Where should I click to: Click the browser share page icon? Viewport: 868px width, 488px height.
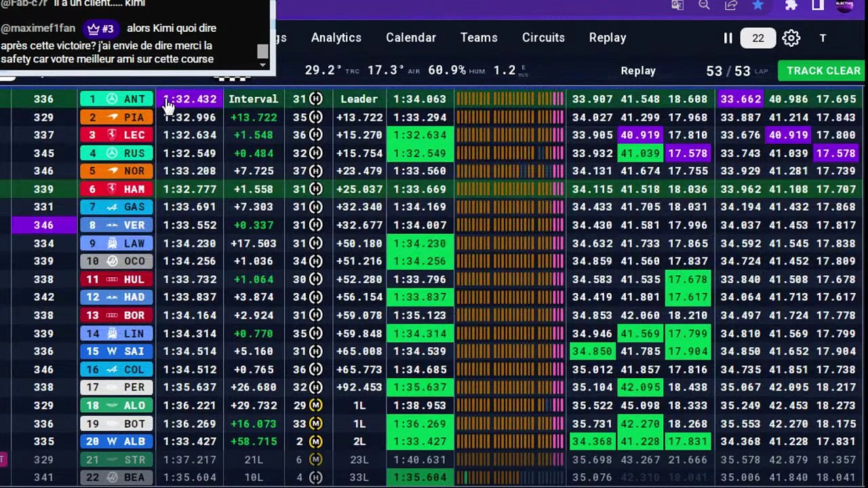pyautogui.click(x=731, y=5)
